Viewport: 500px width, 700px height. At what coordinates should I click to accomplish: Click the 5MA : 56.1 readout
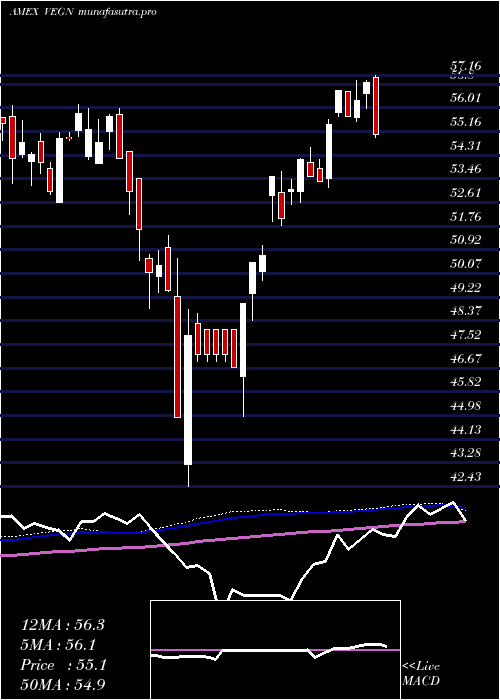coord(58,645)
